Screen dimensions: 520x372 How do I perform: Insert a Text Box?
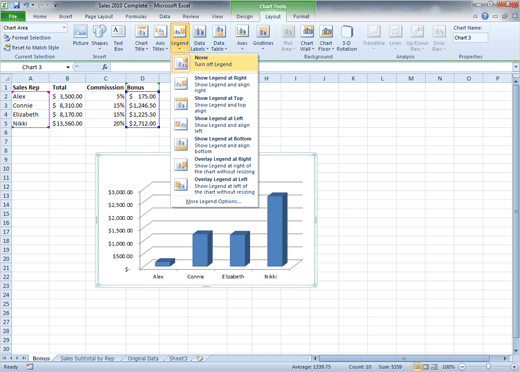[x=118, y=37]
